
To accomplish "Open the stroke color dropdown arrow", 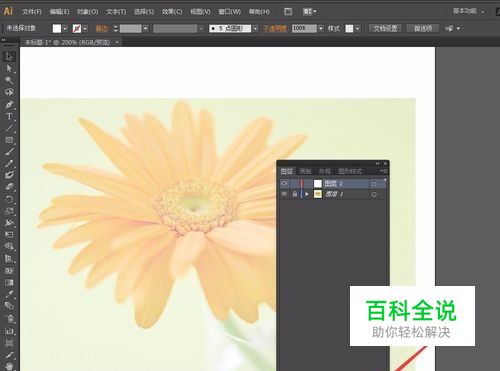I will 85,29.
